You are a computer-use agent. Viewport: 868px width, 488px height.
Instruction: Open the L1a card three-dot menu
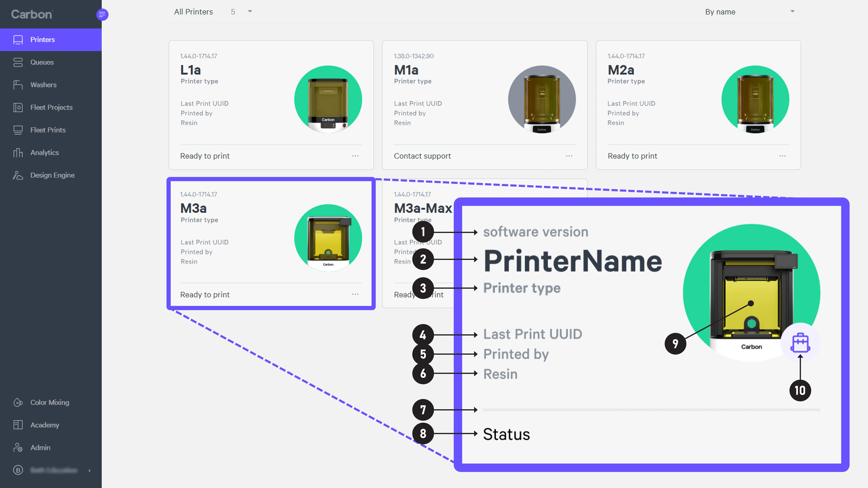coord(355,156)
